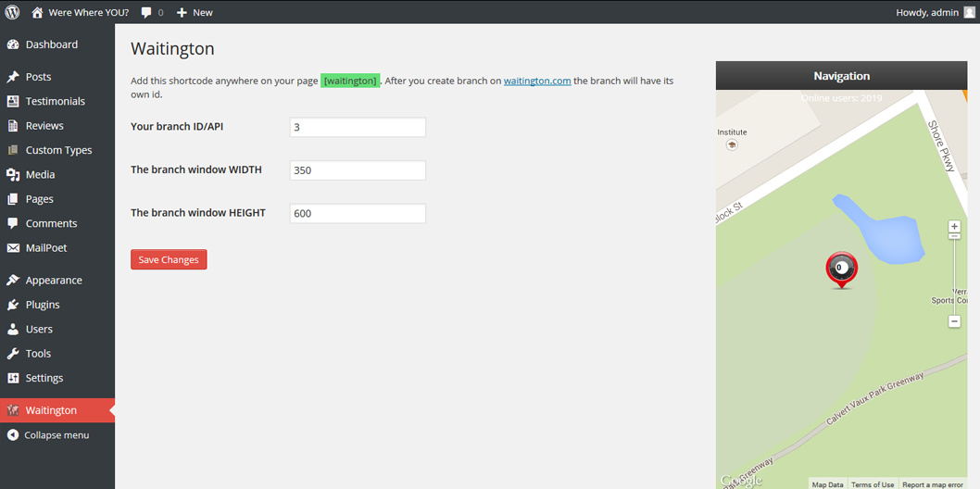Click the Testimonials sidebar icon

pyautogui.click(x=12, y=101)
